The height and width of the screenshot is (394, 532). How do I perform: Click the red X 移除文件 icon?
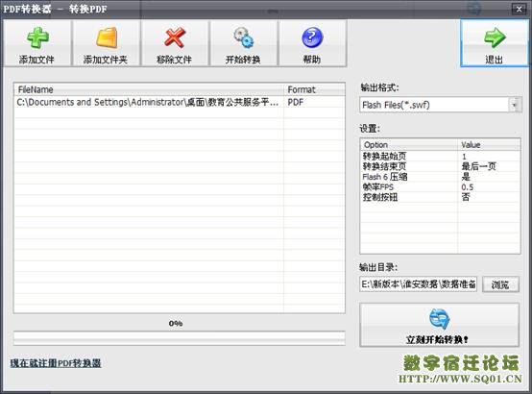(175, 37)
